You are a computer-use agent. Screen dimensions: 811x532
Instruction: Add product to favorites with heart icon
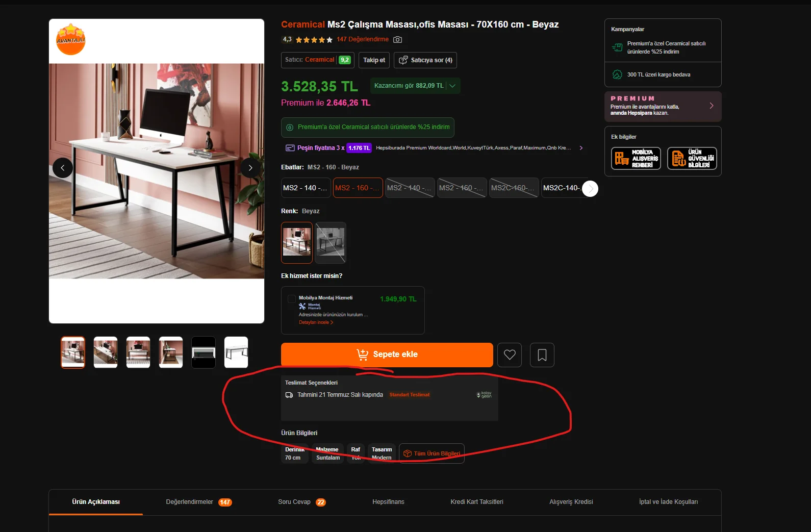[x=510, y=354]
